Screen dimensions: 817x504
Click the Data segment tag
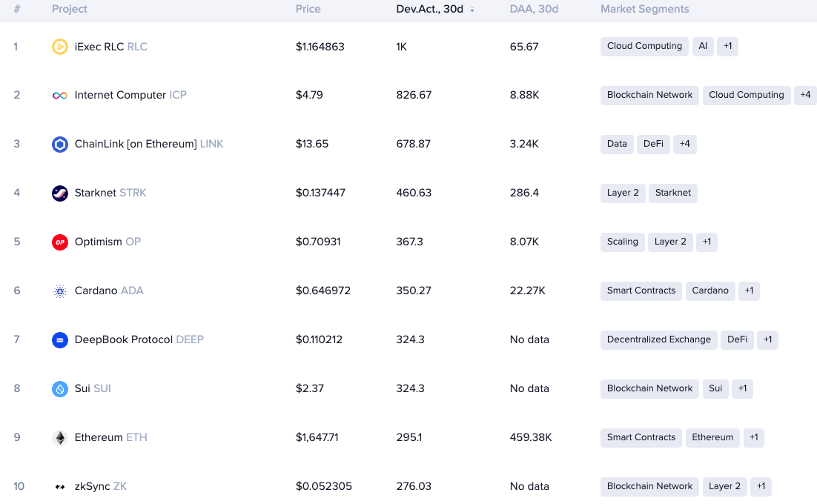pyautogui.click(x=616, y=145)
